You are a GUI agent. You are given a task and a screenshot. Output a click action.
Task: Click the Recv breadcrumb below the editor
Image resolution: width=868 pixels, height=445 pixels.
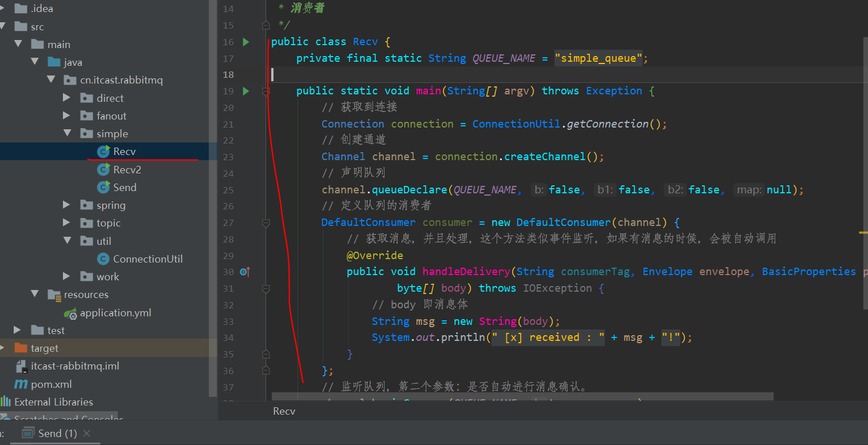pos(284,411)
